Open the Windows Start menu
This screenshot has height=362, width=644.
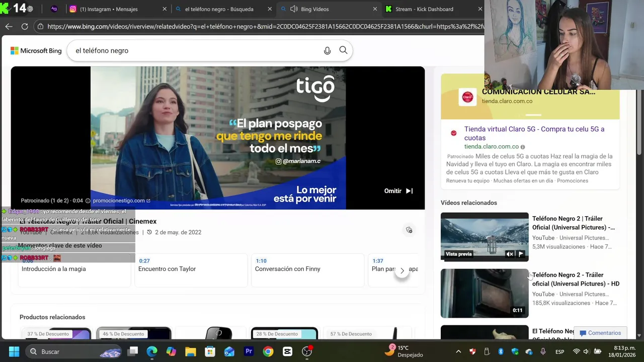(x=14, y=351)
